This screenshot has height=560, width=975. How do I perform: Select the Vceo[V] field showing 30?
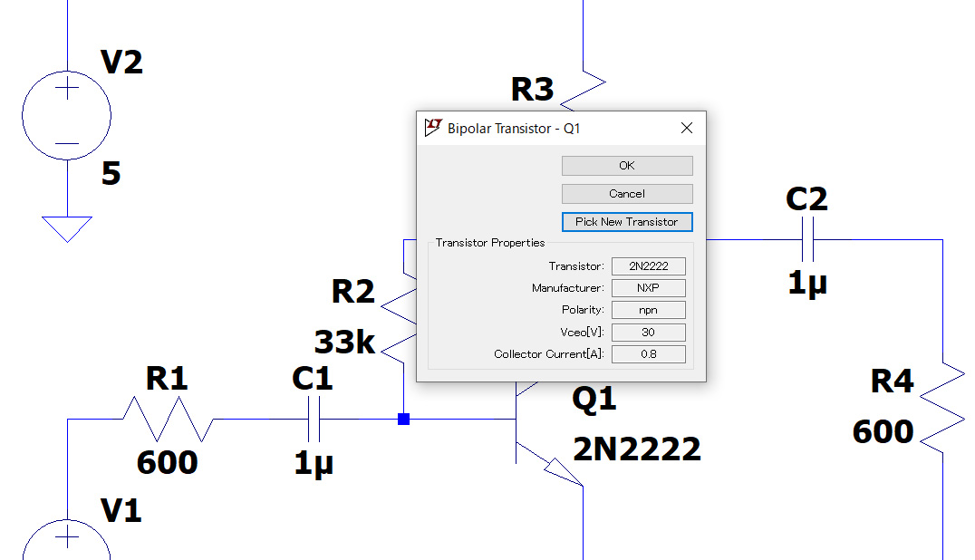[649, 332]
